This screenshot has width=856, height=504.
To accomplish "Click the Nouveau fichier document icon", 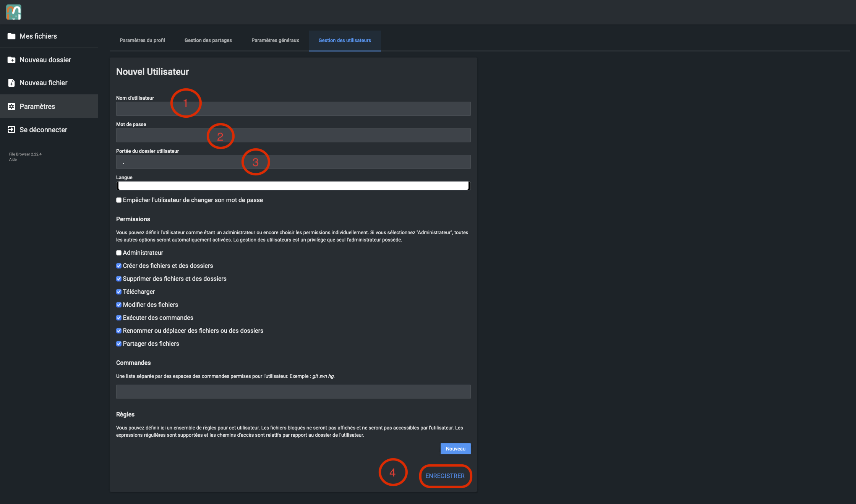I will click(11, 83).
